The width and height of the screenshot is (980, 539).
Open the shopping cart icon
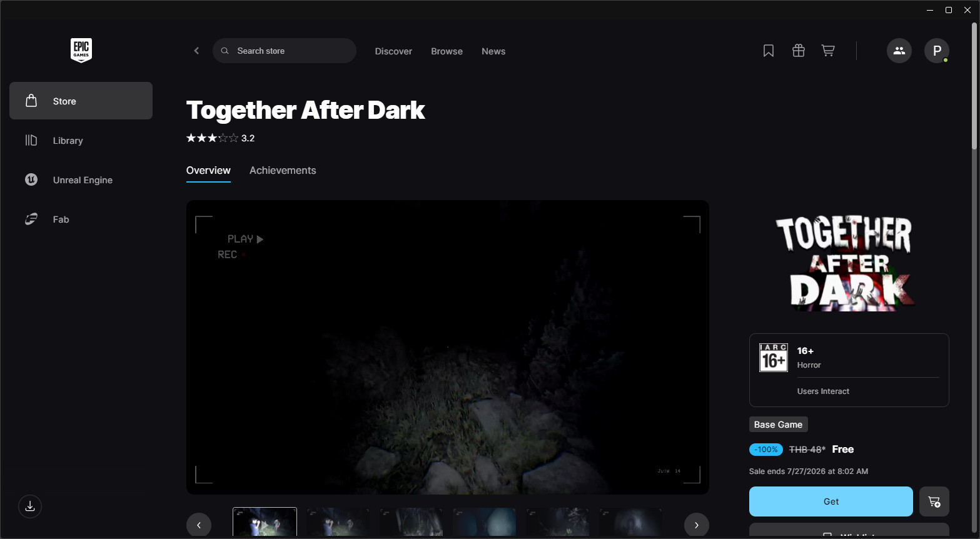[828, 51]
